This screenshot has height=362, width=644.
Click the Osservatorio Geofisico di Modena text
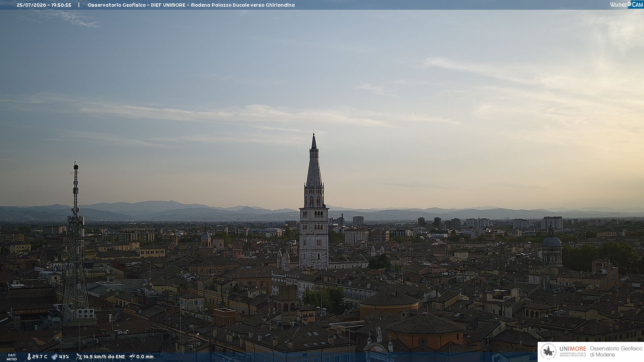point(616,352)
